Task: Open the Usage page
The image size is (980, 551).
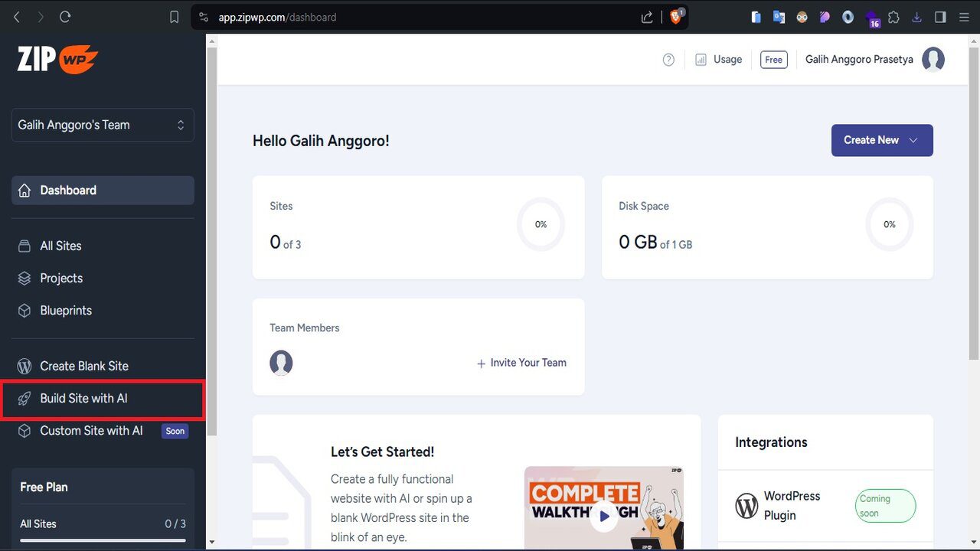Action: click(718, 60)
